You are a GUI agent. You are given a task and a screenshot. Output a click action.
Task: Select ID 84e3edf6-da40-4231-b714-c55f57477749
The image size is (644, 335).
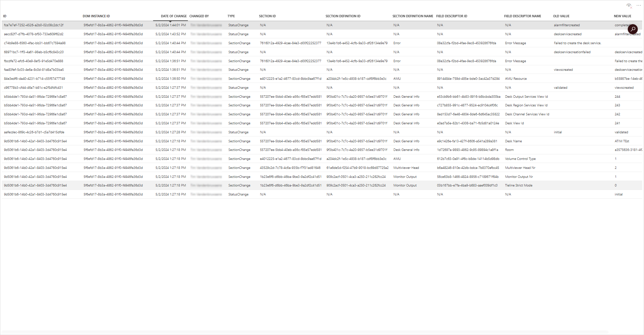[34, 79]
